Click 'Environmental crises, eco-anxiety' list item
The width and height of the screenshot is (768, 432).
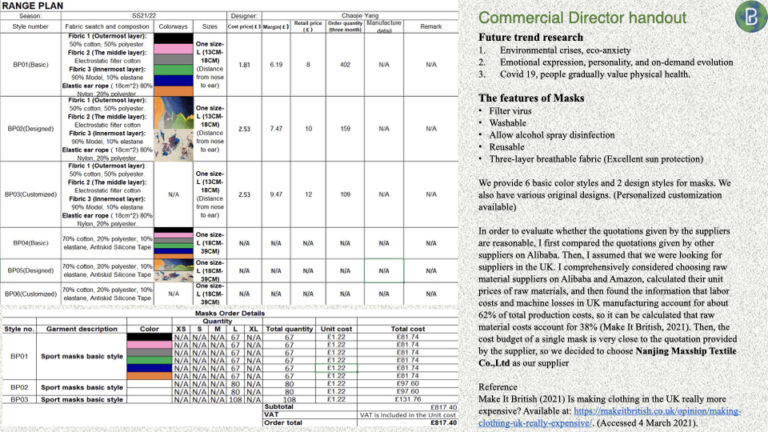565,50
